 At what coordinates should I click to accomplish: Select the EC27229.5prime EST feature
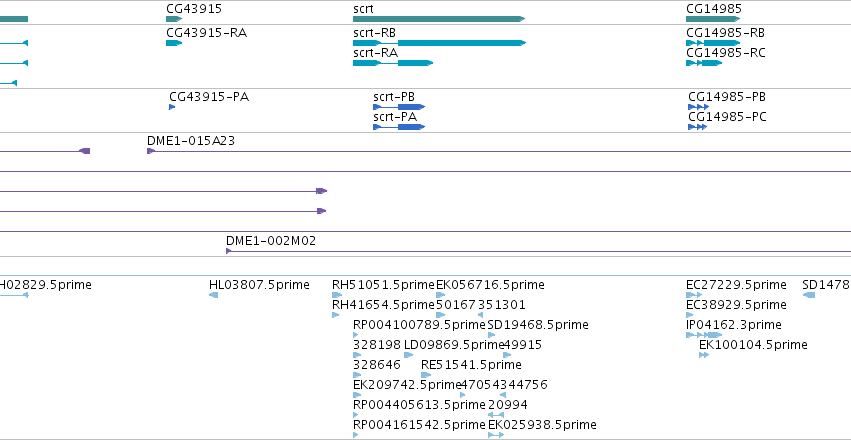(x=694, y=295)
